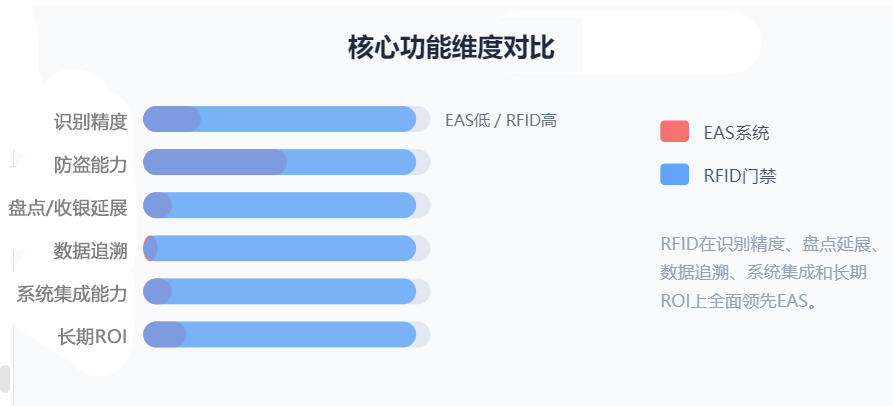Select the EAS系统 legend label
893x406 pixels.
(736, 133)
